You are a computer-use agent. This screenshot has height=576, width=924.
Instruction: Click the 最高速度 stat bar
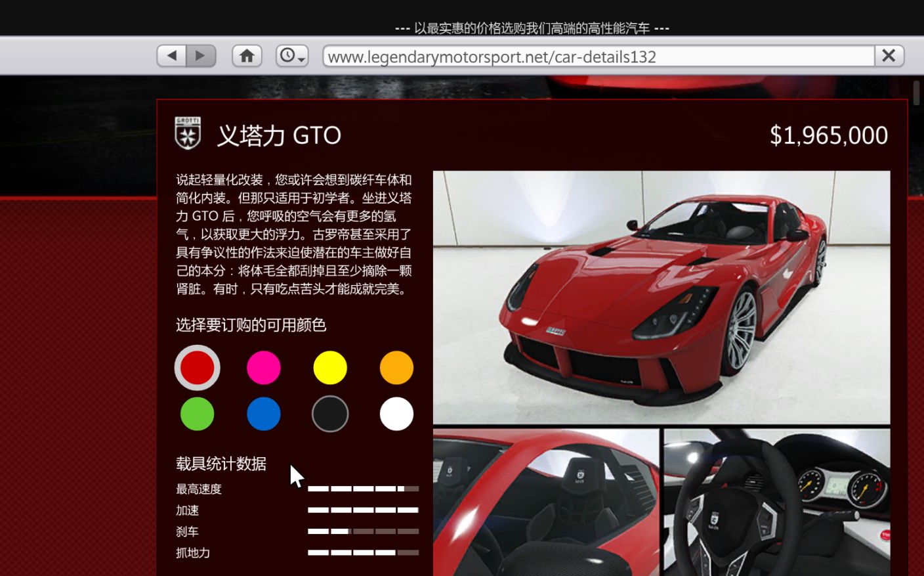(363, 489)
